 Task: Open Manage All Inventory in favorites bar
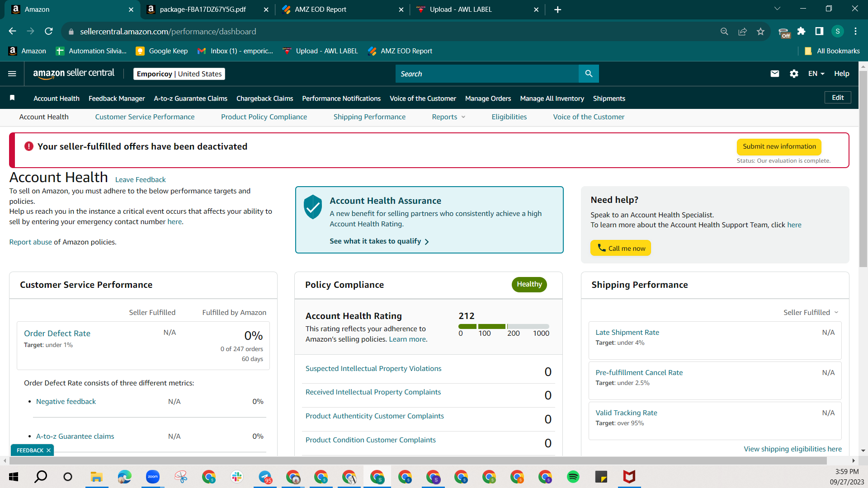pos(552,99)
